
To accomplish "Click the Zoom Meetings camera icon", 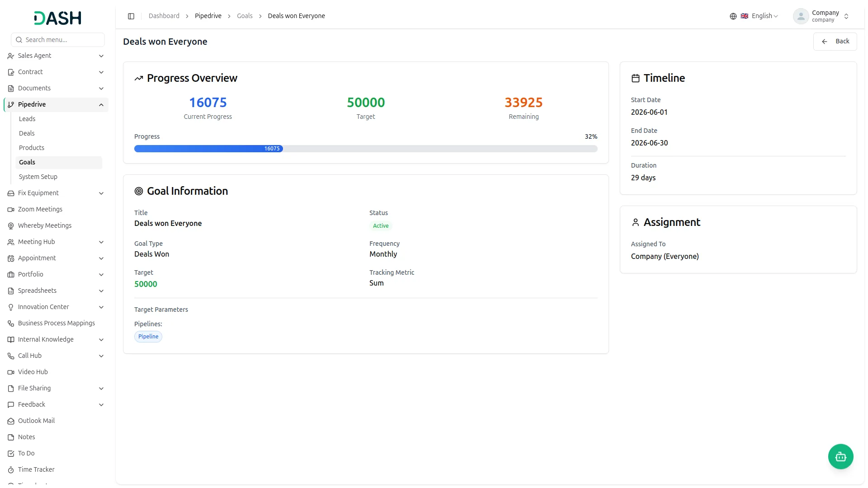I will (x=11, y=210).
